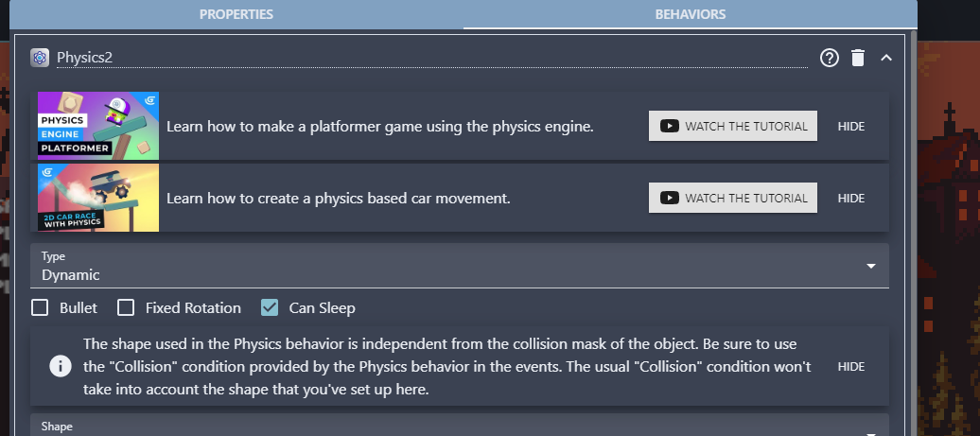Switch to the Behaviors tab
The width and height of the screenshot is (980, 436).
click(690, 14)
